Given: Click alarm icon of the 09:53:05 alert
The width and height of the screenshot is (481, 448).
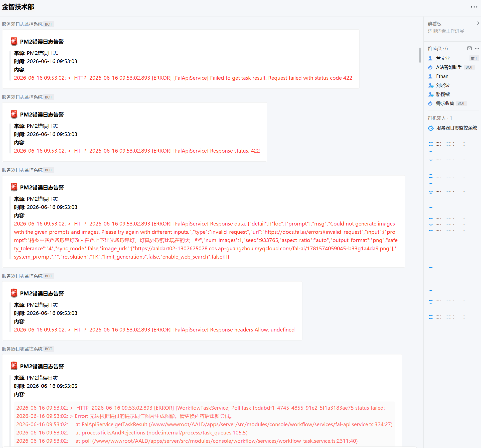Looking at the screenshot, I should click(14, 366).
